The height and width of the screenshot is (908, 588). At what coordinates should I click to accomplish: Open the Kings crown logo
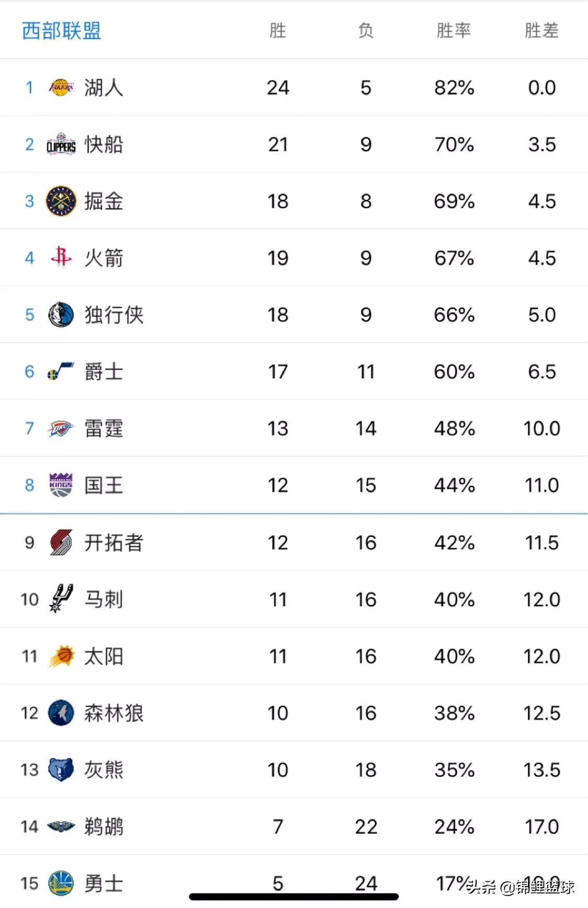(x=61, y=485)
